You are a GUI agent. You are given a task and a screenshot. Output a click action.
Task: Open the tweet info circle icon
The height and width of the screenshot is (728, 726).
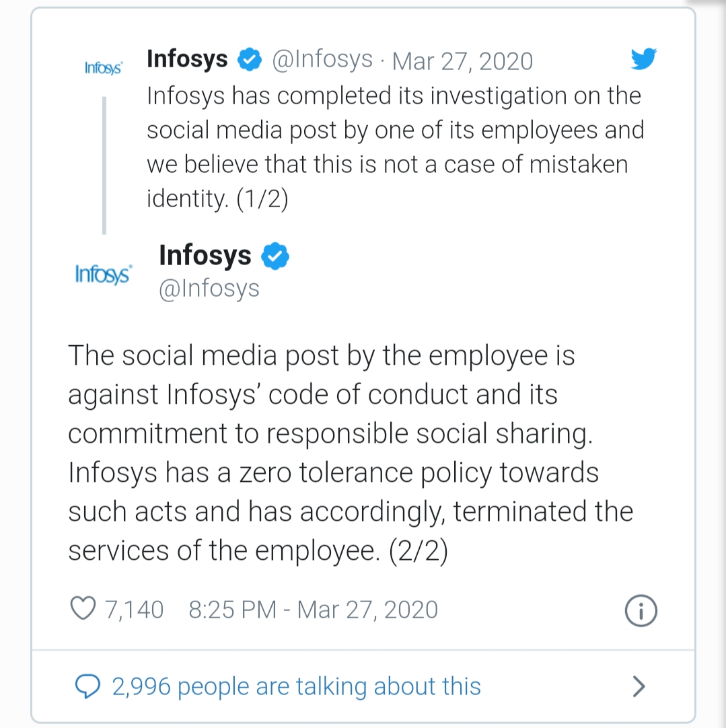coord(640,610)
